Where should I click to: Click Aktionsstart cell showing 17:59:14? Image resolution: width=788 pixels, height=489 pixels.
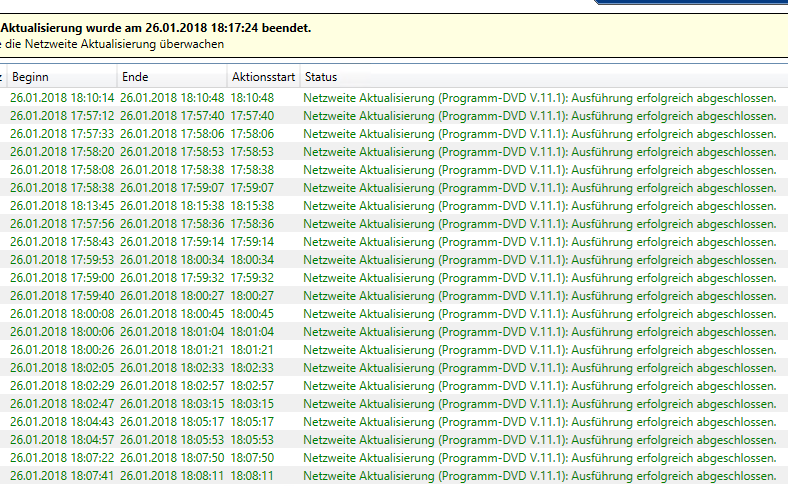pos(252,242)
